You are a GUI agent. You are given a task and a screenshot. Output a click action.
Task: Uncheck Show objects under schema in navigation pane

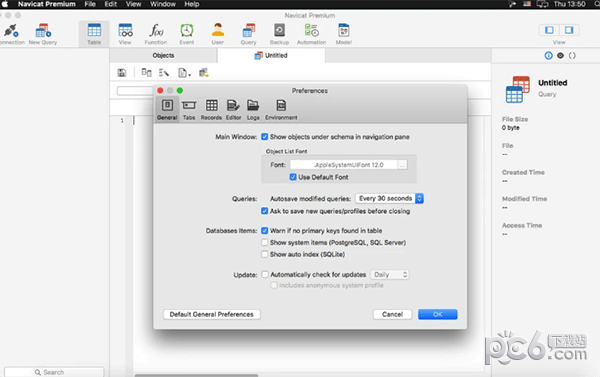pos(264,137)
